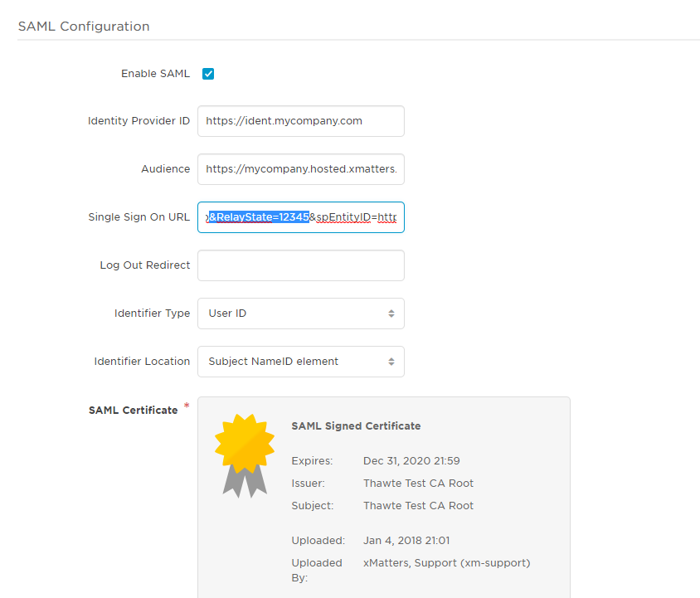Image resolution: width=700 pixels, height=598 pixels.
Task: Open the Identifier Type dropdown
Action: (301, 314)
